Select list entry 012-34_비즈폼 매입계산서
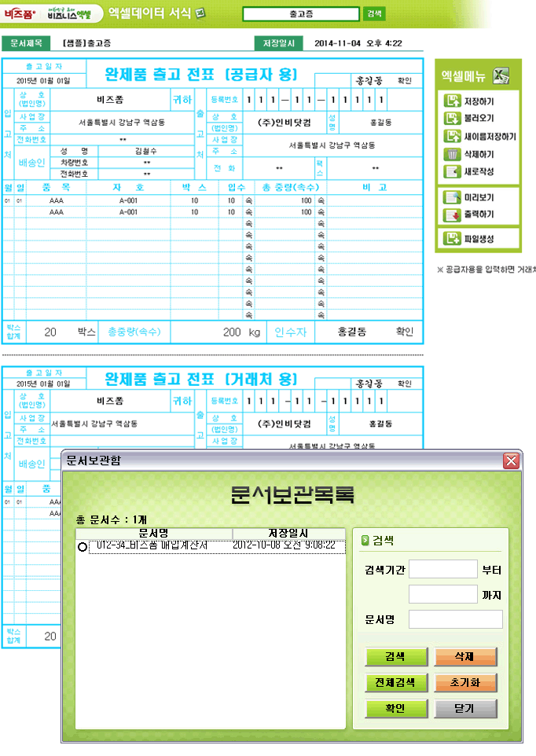Viewport: 536px width, 756px height. pyautogui.click(x=152, y=545)
